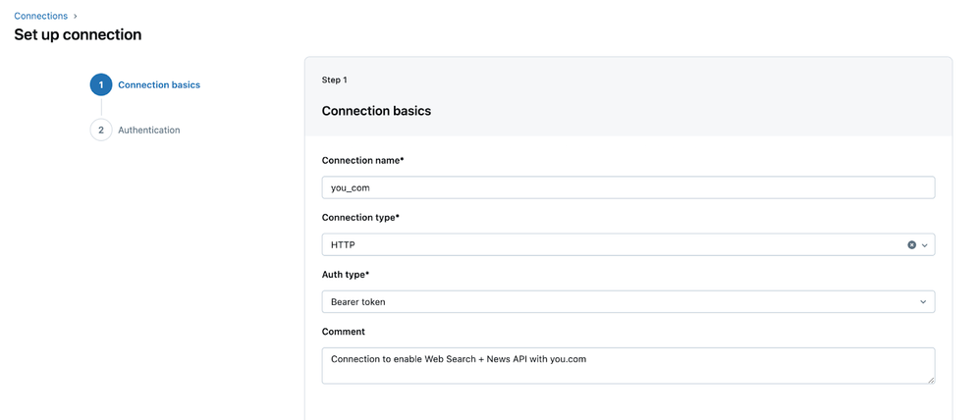Click inside the Comment text area

[x=627, y=365]
